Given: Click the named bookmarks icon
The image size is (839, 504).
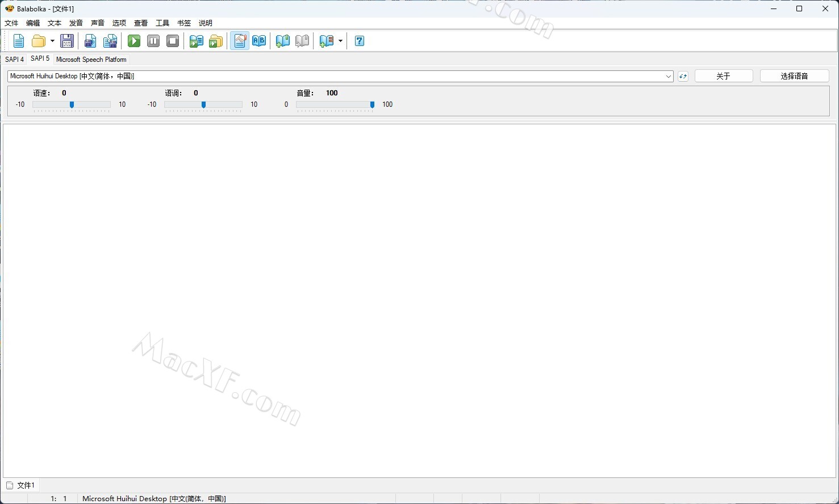Looking at the screenshot, I should (x=327, y=41).
